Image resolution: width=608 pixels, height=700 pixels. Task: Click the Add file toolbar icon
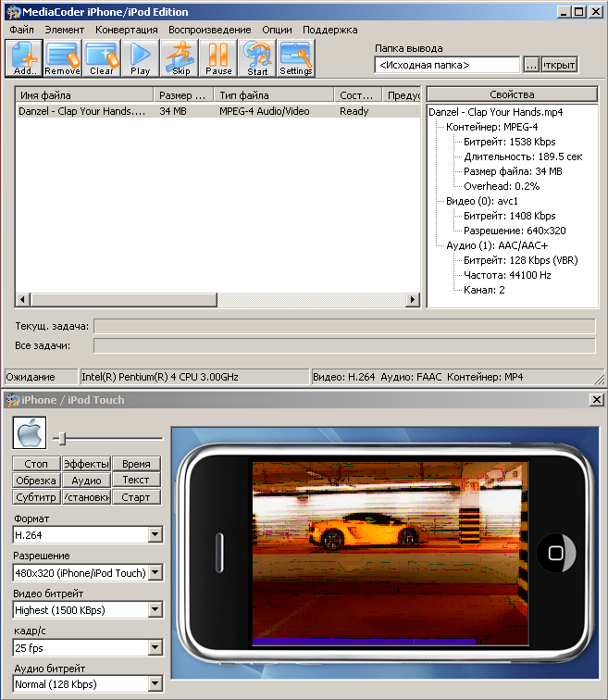point(24,57)
